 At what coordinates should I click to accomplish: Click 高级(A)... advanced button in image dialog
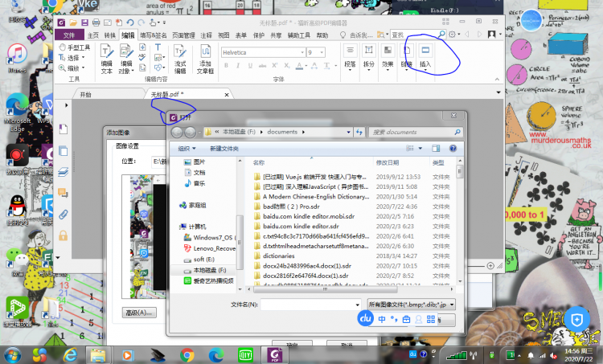click(139, 313)
